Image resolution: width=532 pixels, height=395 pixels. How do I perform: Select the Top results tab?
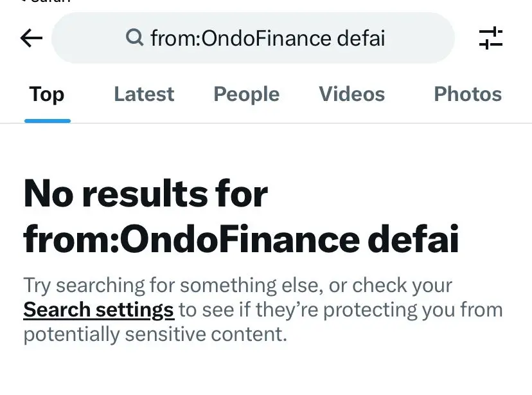click(47, 94)
